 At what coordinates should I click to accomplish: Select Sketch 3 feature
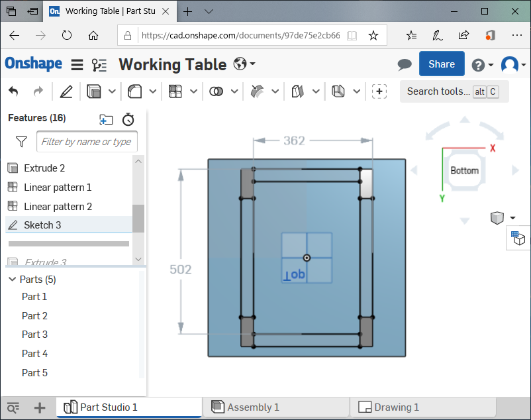click(69, 225)
